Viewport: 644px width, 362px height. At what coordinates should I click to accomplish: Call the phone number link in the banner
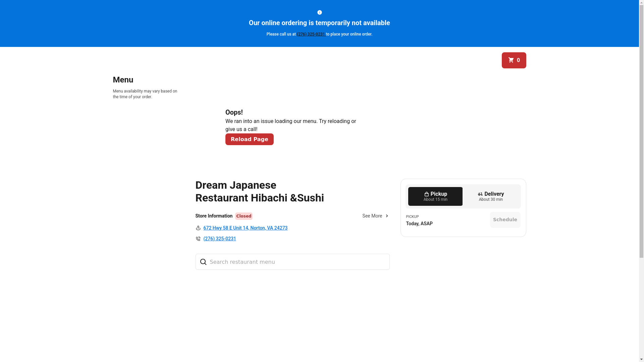pos(311,34)
